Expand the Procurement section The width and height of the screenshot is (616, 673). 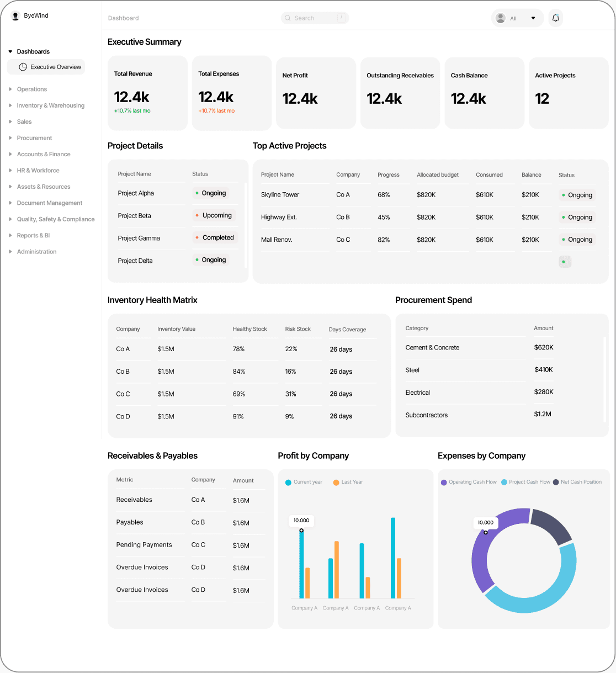(x=10, y=138)
